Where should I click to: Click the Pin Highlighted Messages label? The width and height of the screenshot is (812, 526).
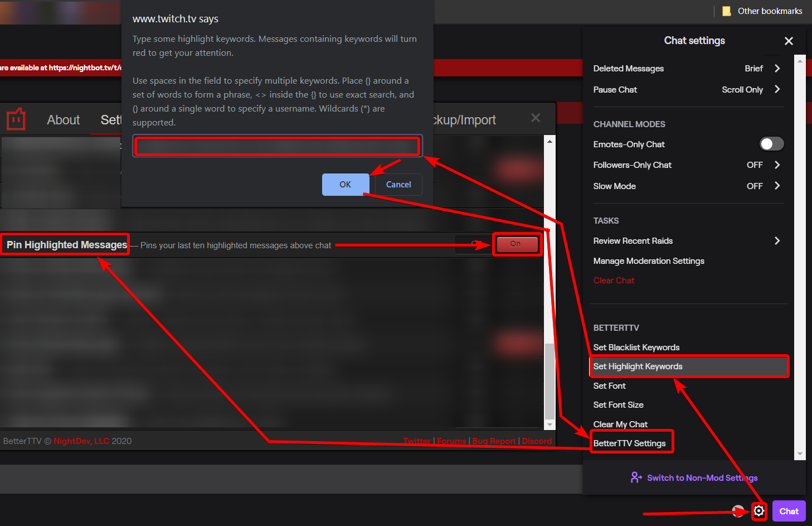tap(67, 244)
